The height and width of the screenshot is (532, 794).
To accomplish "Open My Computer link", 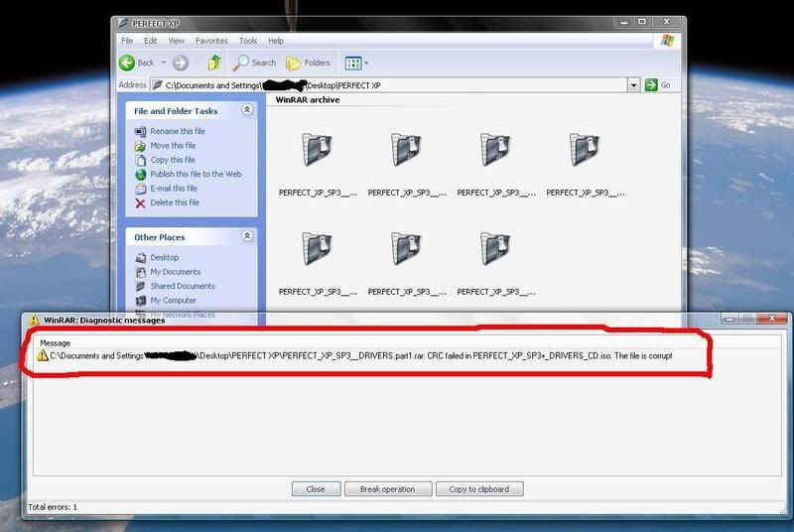I will tap(173, 300).
